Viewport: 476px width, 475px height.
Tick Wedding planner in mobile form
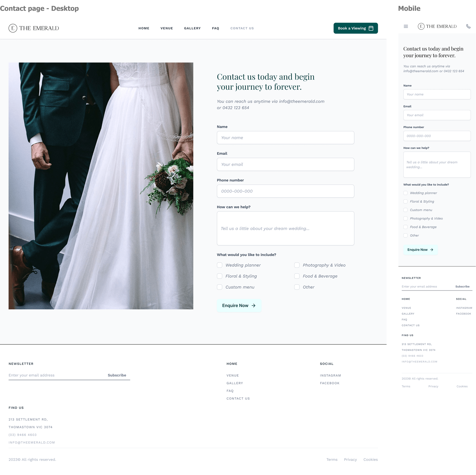point(405,193)
